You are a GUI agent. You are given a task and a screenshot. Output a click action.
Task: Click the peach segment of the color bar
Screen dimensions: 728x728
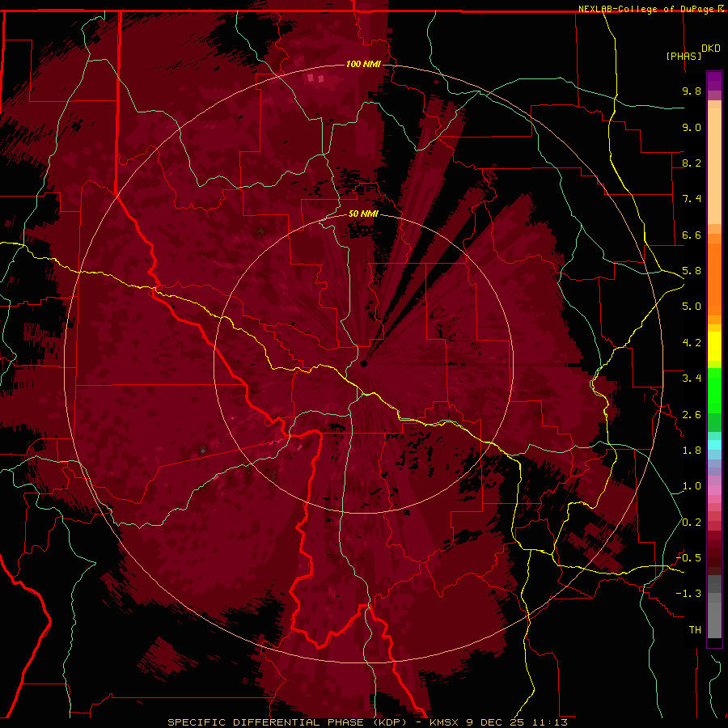714,165
